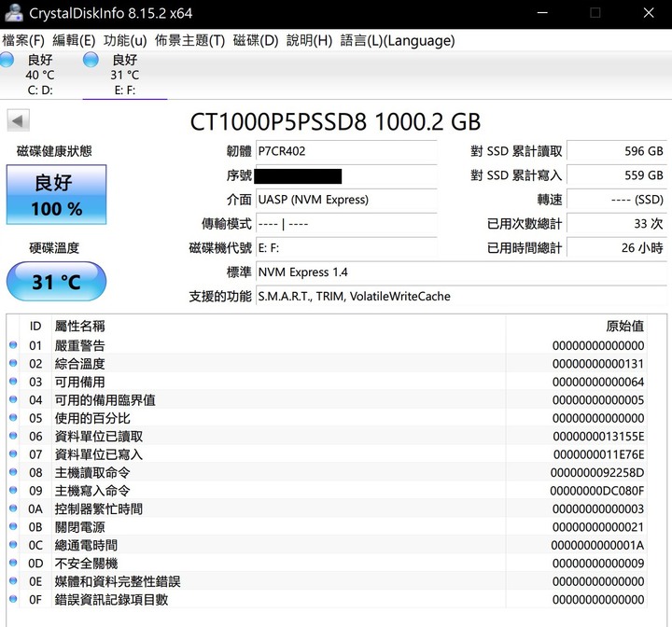Click the rotation rate value ---- (SSD)

point(616,200)
